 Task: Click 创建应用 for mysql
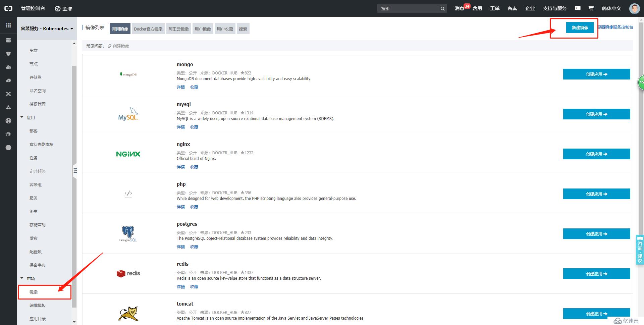point(596,114)
